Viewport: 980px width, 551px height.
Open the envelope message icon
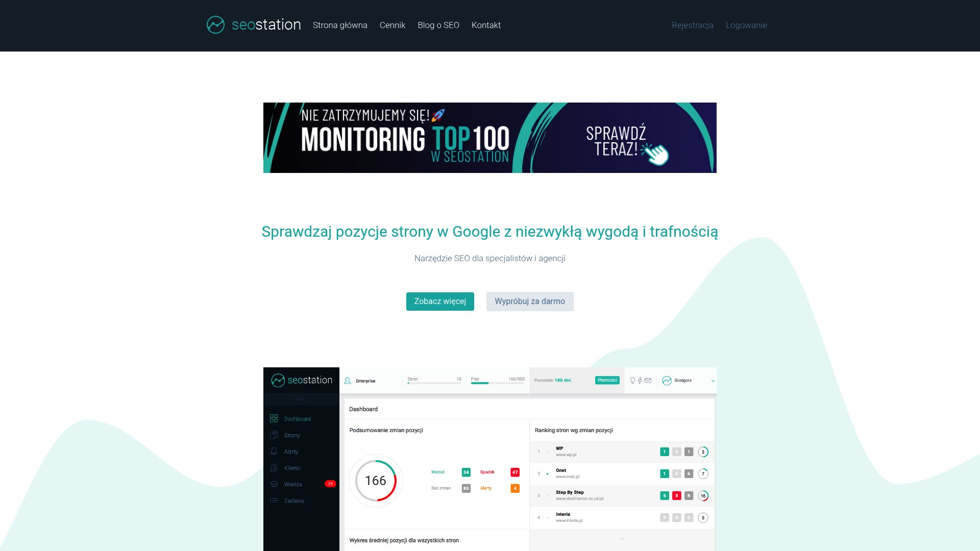tap(647, 380)
